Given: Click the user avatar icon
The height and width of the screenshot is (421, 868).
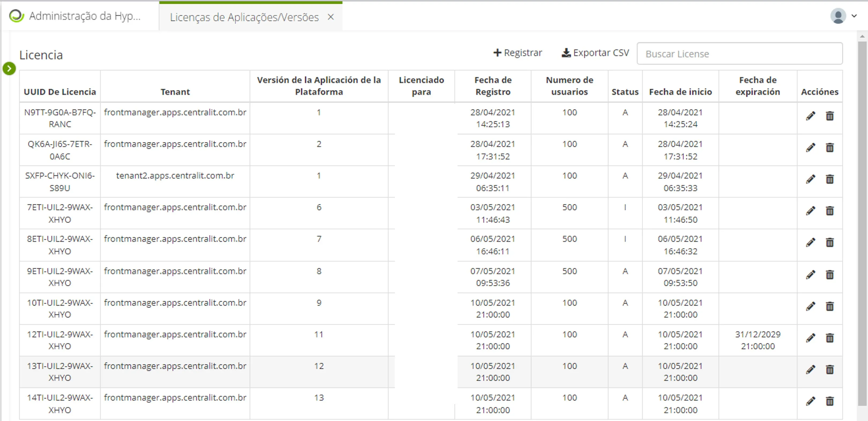Looking at the screenshot, I should (x=838, y=16).
